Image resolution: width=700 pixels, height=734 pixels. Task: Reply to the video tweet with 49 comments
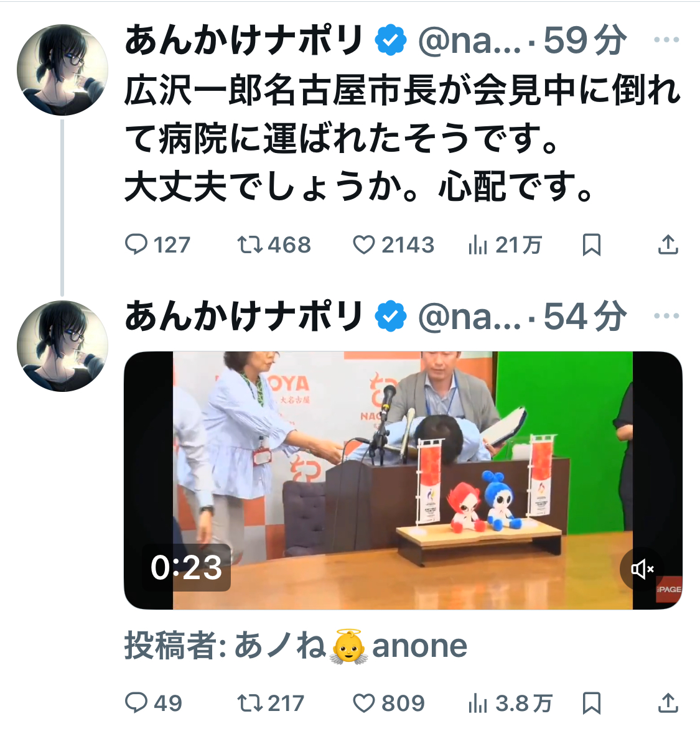(x=154, y=703)
